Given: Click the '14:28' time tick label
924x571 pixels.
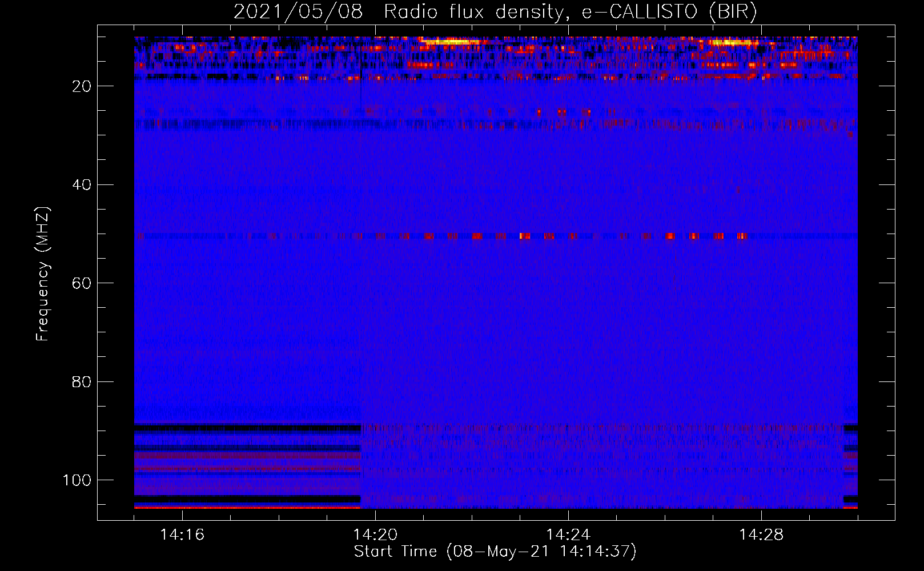Looking at the screenshot, I should (x=761, y=535).
